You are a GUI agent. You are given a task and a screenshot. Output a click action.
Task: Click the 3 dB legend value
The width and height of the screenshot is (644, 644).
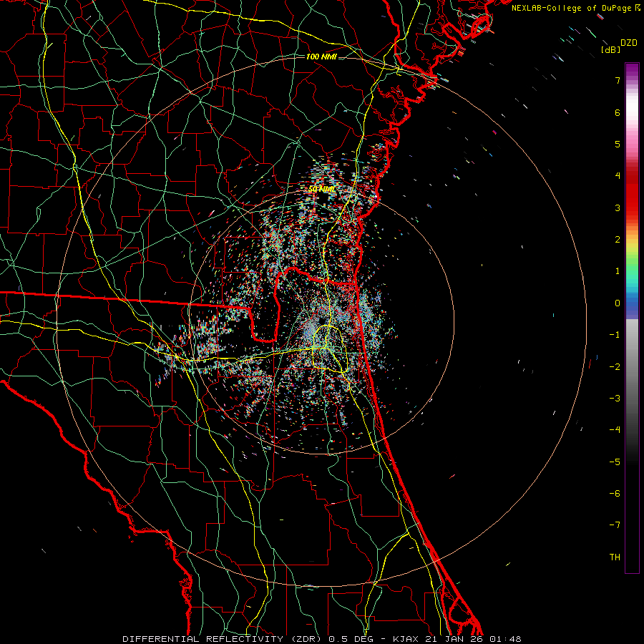pos(618,208)
